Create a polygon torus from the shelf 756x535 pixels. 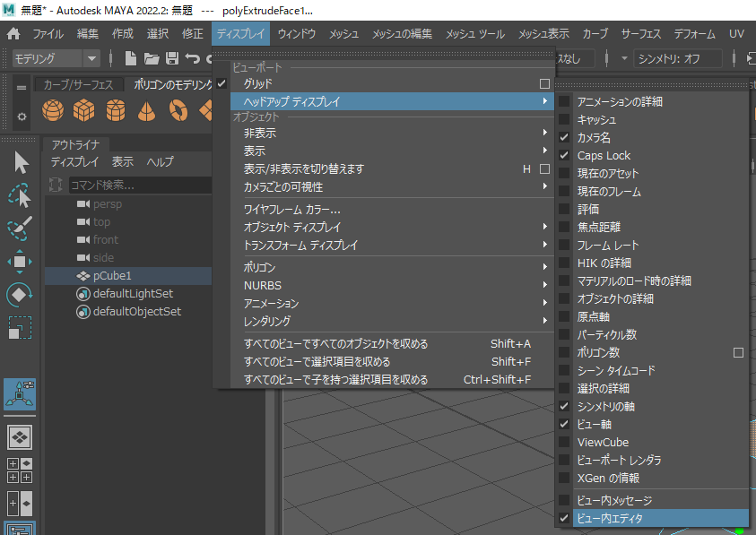[x=178, y=110]
